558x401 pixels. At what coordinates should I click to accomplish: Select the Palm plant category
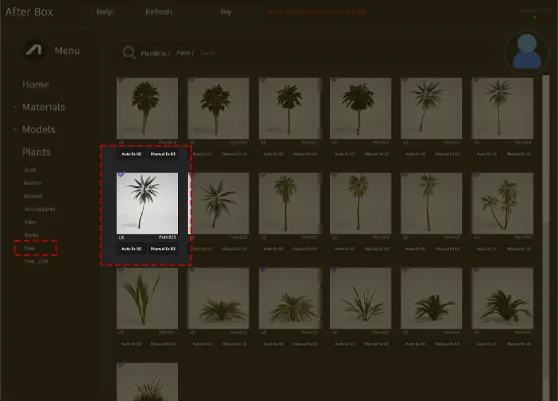[x=30, y=222]
